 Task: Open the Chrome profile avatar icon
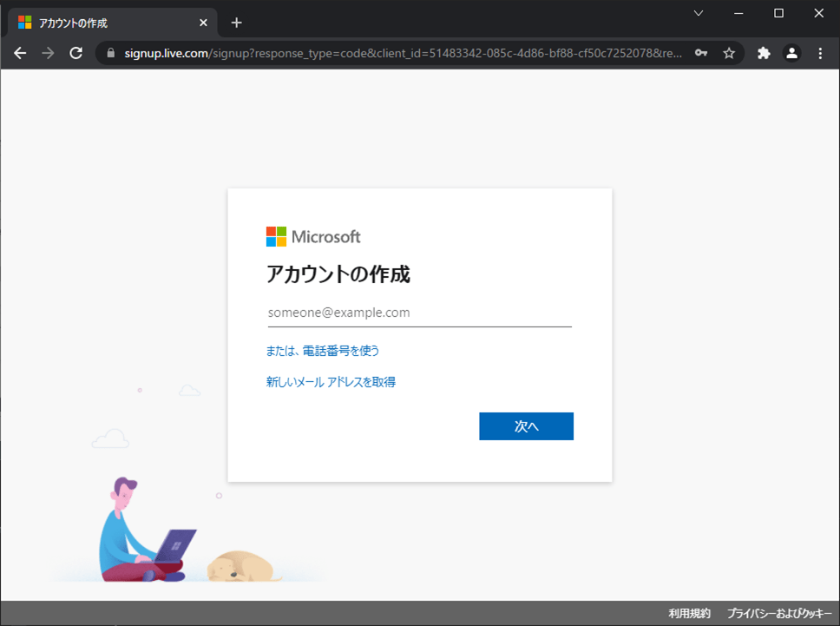point(791,53)
